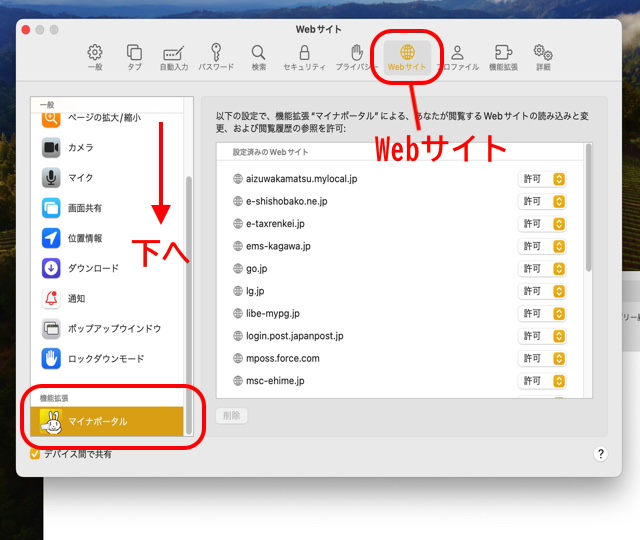The image size is (640, 540).
Task: Open the 一般 (General) settings tab
Action: coord(95,57)
